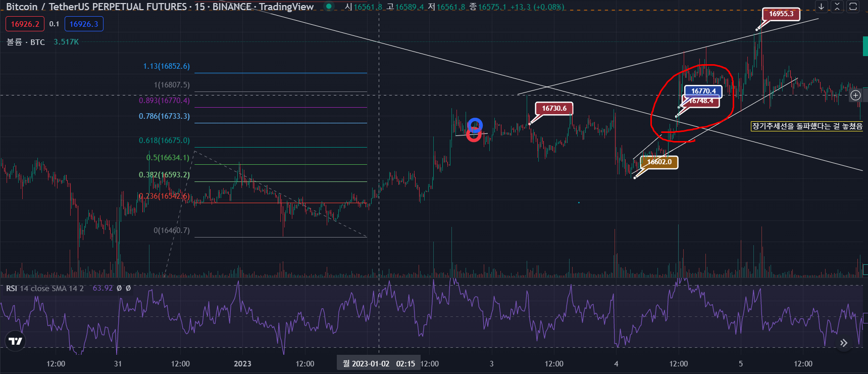
Task: Click the down-arrow icon at top right
Action: pos(822,7)
